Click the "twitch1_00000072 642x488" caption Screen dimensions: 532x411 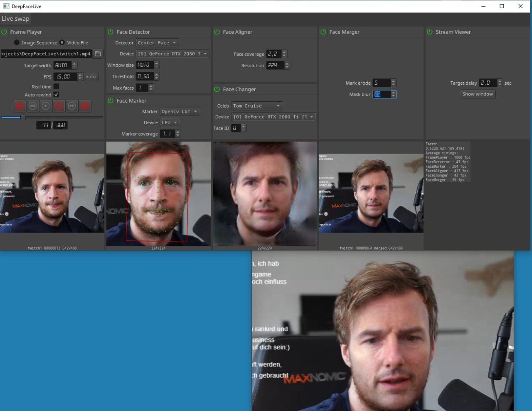pyautogui.click(x=52, y=248)
